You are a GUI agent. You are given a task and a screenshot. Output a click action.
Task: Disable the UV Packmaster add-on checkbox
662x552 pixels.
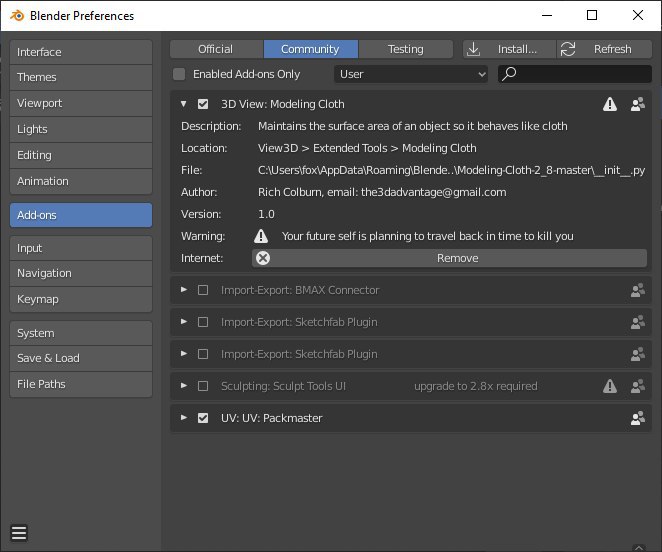click(203, 418)
